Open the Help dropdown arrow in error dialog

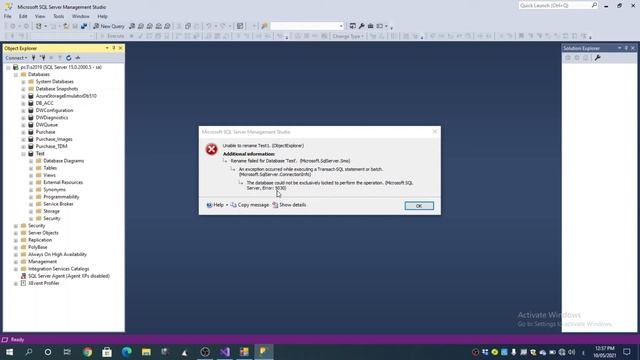point(227,205)
